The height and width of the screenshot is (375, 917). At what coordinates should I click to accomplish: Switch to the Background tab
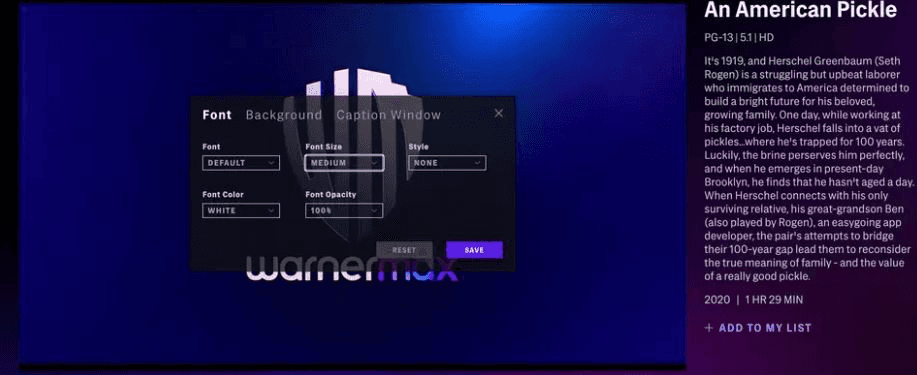point(284,115)
